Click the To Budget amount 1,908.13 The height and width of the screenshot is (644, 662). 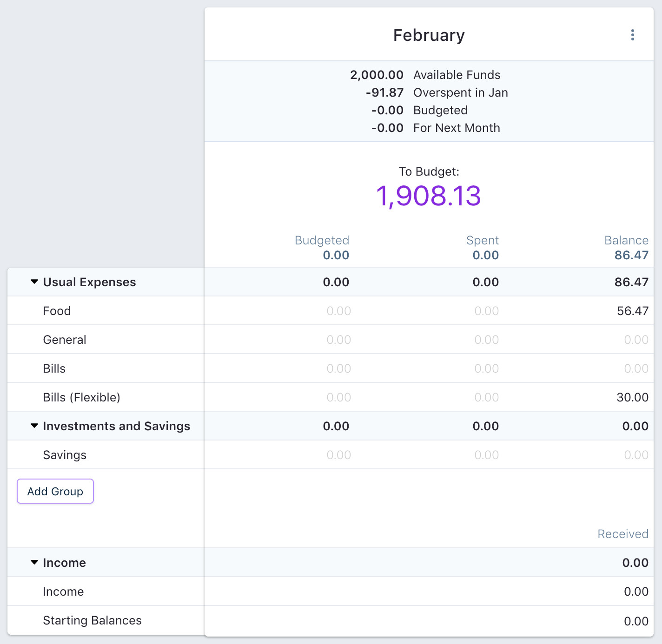(x=428, y=196)
